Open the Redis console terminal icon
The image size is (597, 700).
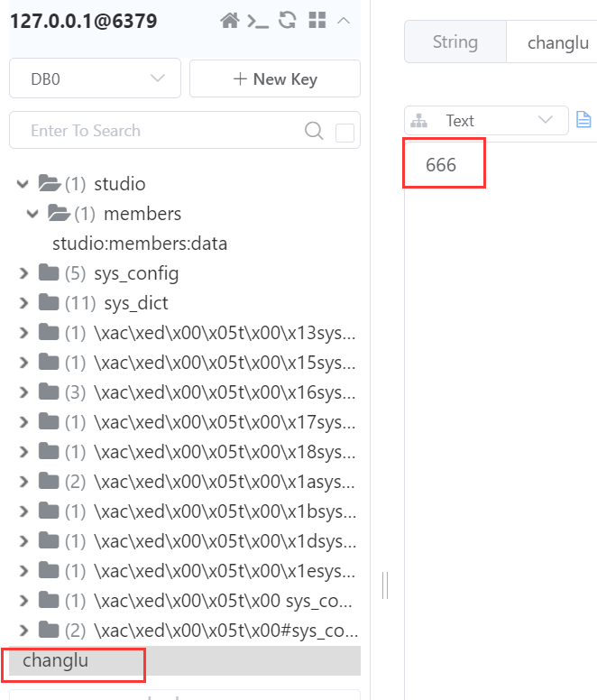pos(259,21)
